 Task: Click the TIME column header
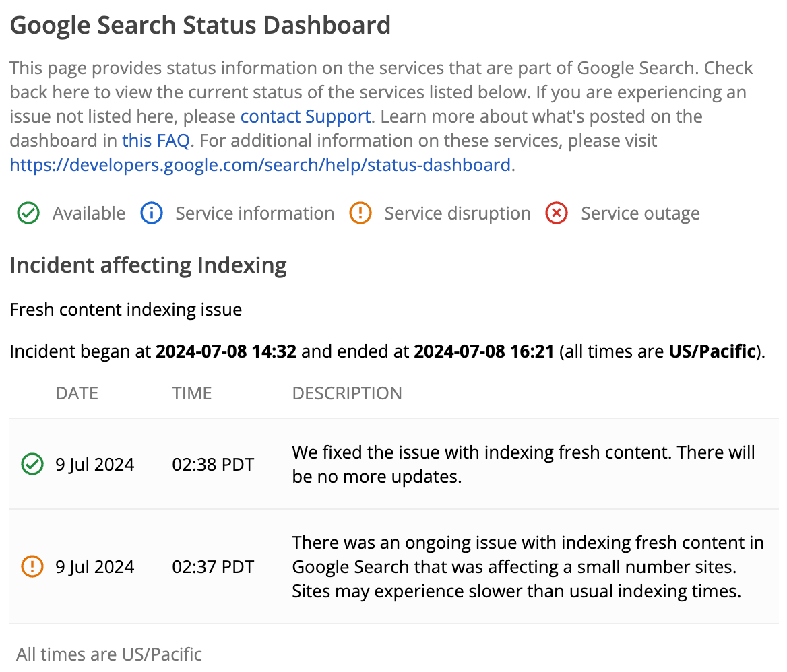(x=192, y=393)
